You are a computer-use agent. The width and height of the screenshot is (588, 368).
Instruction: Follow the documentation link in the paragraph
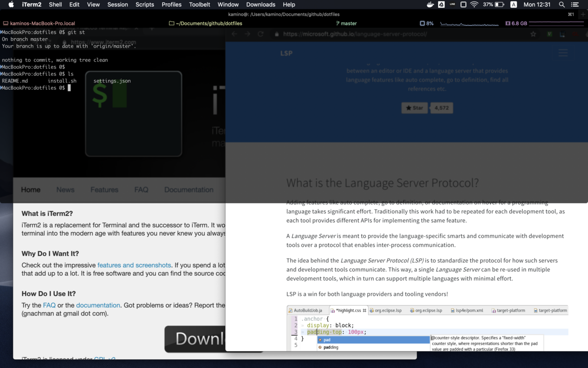pyautogui.click(x=98, y=305)
